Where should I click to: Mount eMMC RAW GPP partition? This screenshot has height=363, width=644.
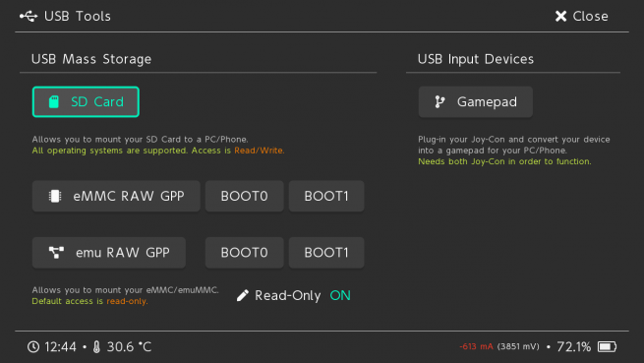pyautogui.click(x=116, y=196)
